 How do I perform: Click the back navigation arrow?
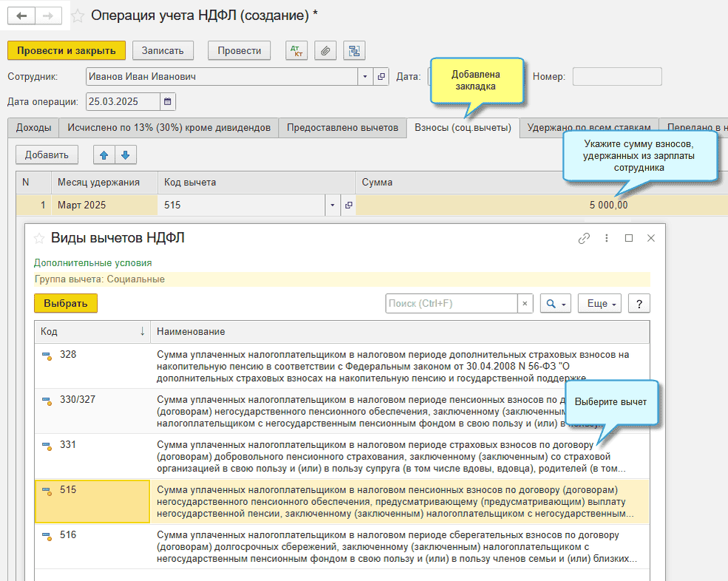click(x=21, y=16)
